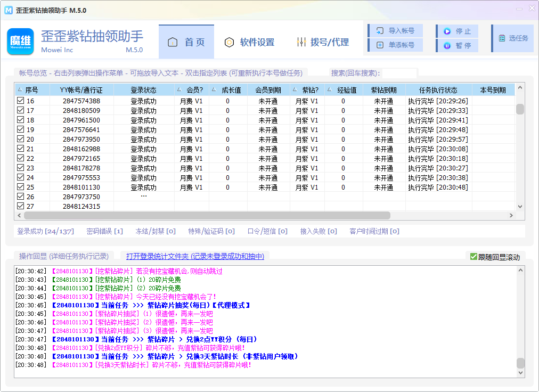Screen dimensions: 539x392
Task: Sort by the 序号 column header
Action: [32, 90]
